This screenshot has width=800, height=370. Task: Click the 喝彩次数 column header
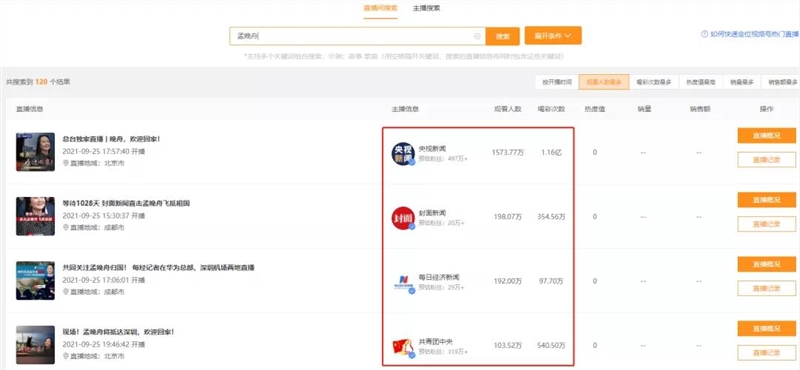[552, 109]
